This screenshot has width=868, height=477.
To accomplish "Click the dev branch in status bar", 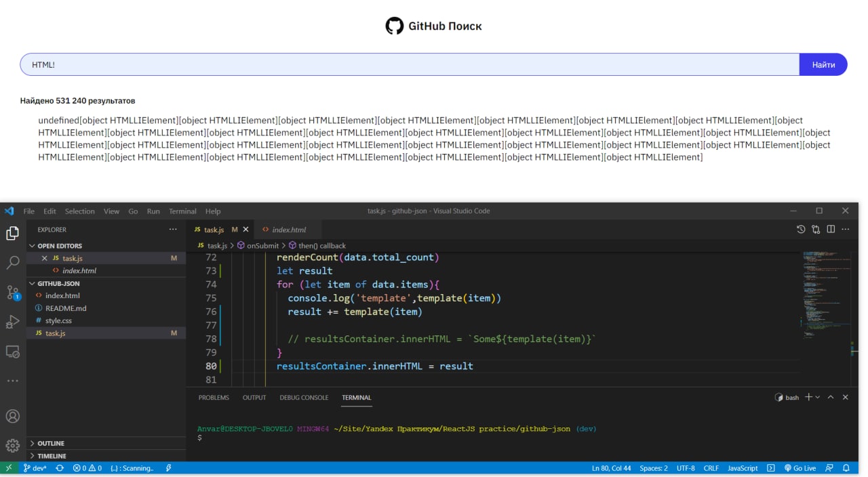I will [x=35, y=468].
